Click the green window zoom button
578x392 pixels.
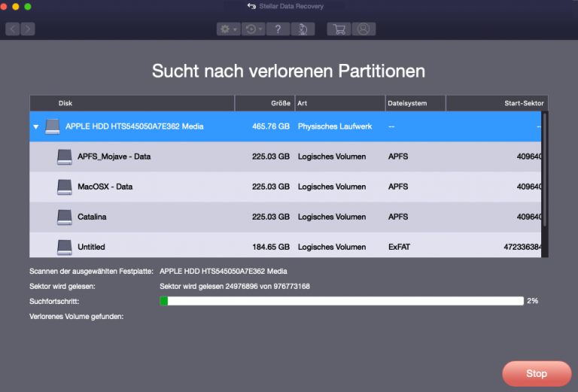28,7
